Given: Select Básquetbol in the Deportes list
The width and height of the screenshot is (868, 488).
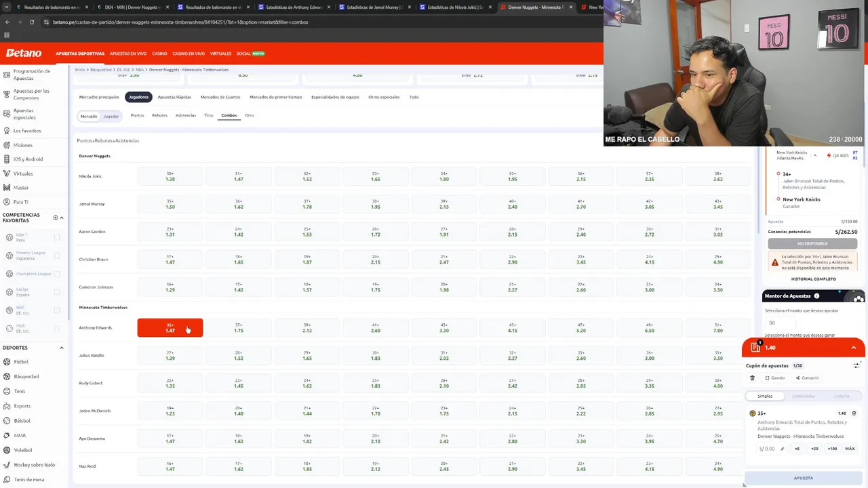Looking at the screenshot, I should 26,376.
